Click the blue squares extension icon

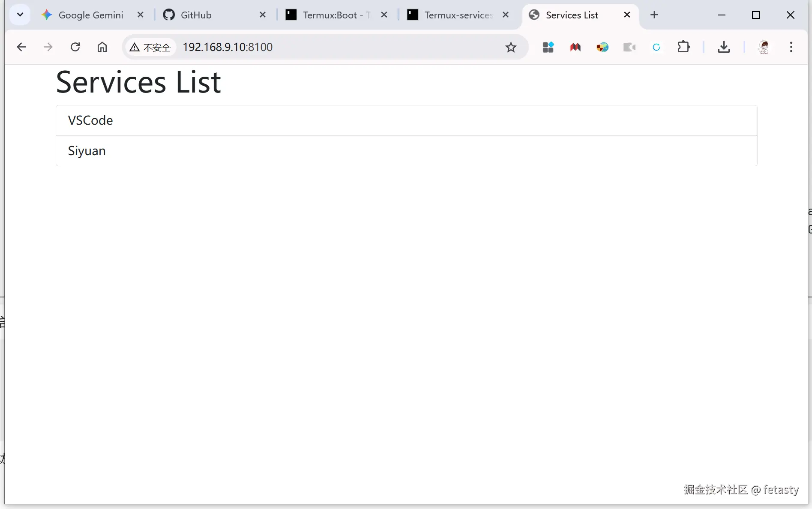coord(548,47)
